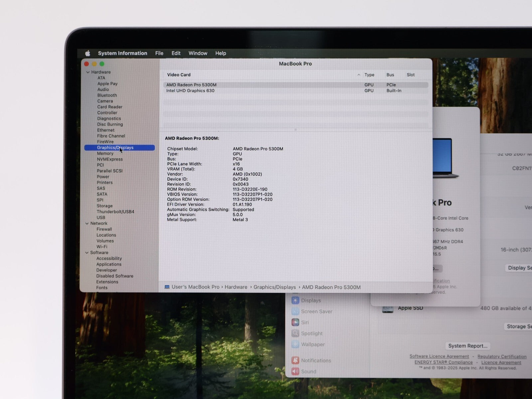532x399 pixels.
Task: Open Notifications in System Settings sidebar
Action: [x=311, y=360]
